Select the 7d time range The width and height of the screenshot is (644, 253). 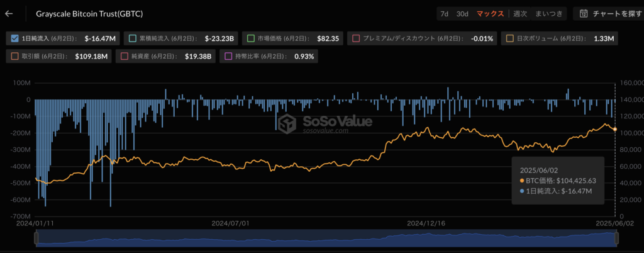(x=445, y=14)
